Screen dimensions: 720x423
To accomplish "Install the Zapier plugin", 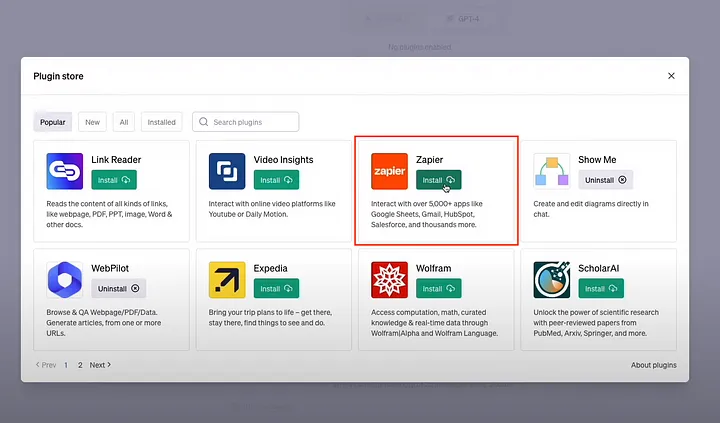I will 439,180.
